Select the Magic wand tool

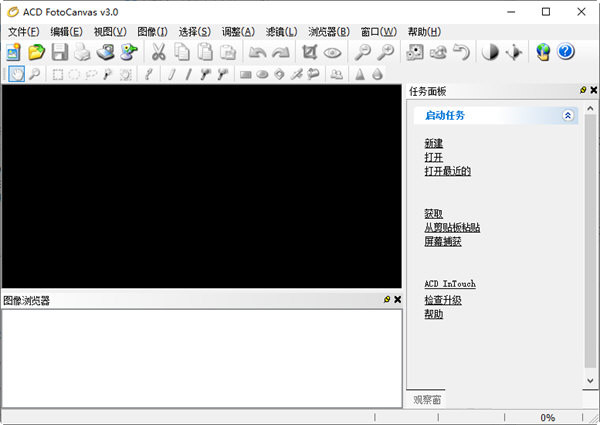pos(108,74)
